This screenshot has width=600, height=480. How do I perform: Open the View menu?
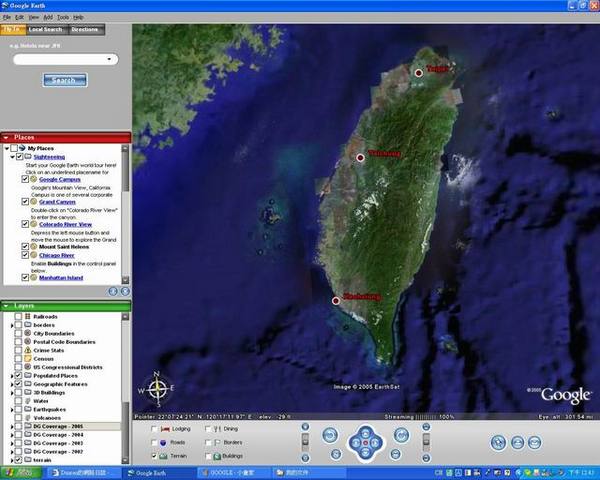tap(34, 17)
